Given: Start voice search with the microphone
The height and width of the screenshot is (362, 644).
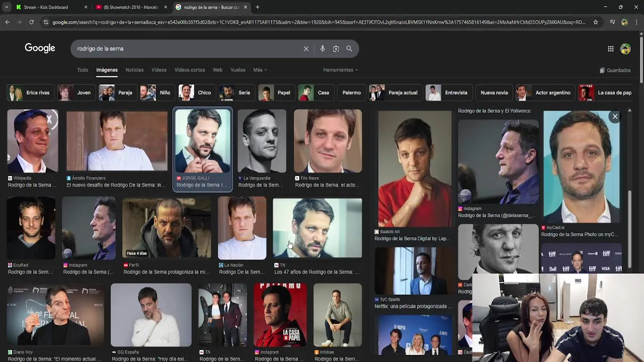Looking at the screenshot, I should pos(323,49).
